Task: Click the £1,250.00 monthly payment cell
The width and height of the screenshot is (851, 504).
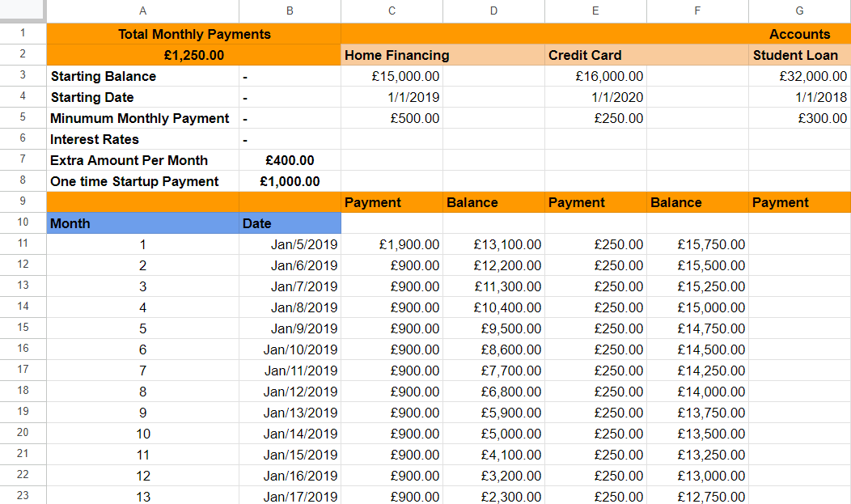Action: click(x=193, y=55)
